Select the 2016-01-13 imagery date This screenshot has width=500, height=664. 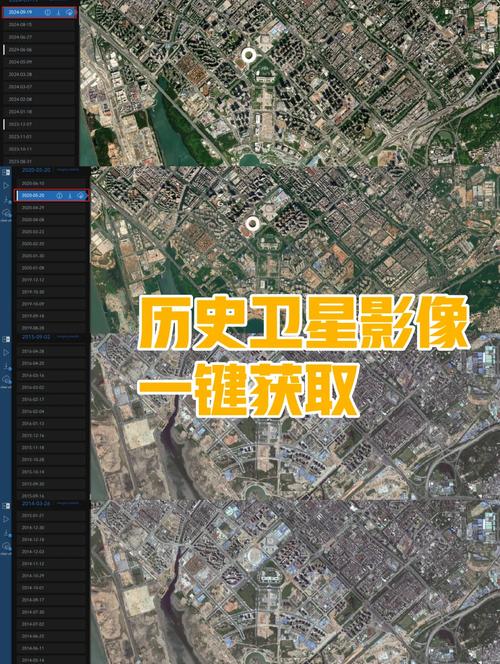tap(52, 423)
